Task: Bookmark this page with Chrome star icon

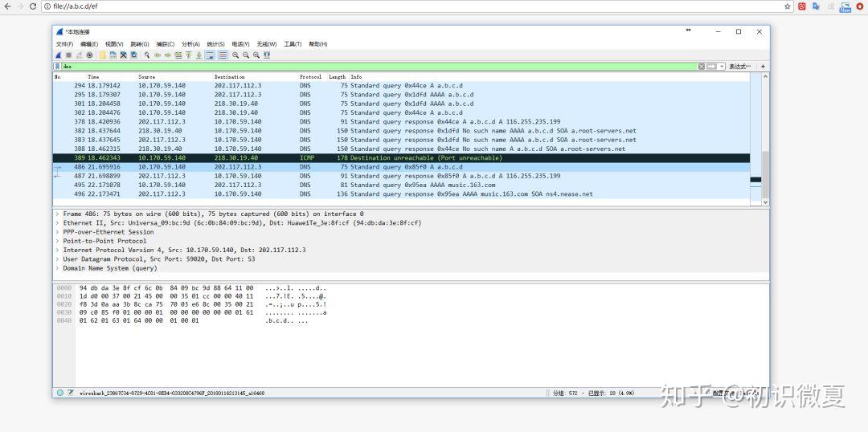Action: coord(787,6)
